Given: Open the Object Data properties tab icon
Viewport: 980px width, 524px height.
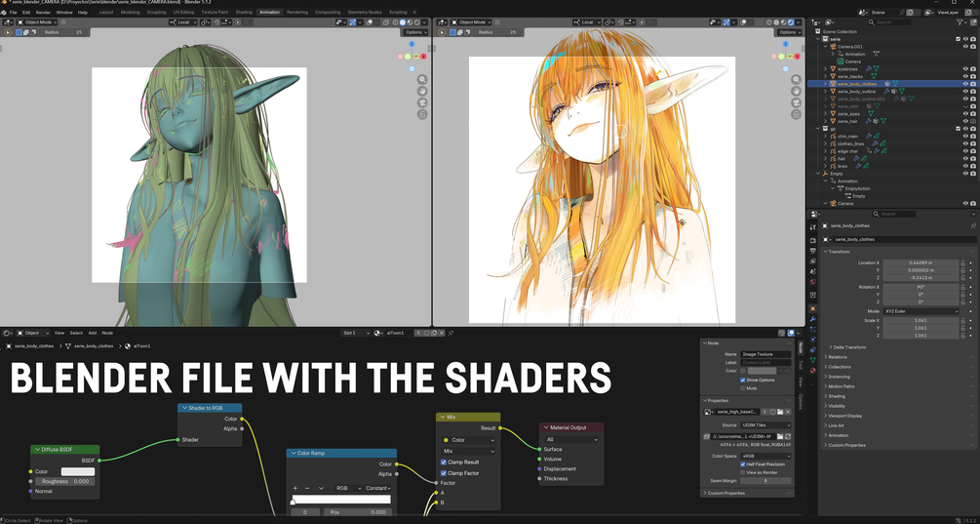Looking at the screenshot, I should tap(812, 360).
